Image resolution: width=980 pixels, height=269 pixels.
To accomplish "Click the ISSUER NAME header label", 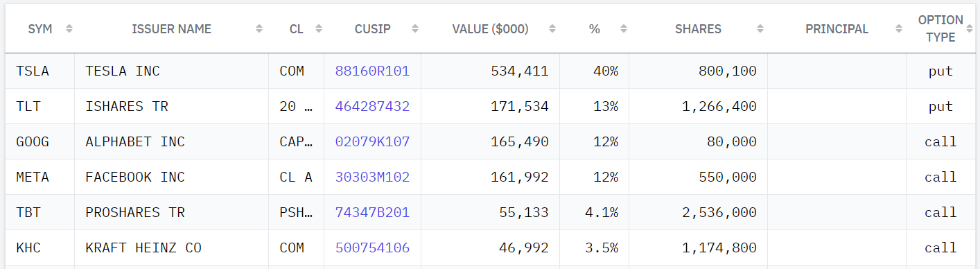I will pyautogui.click(x=171, y=29).
